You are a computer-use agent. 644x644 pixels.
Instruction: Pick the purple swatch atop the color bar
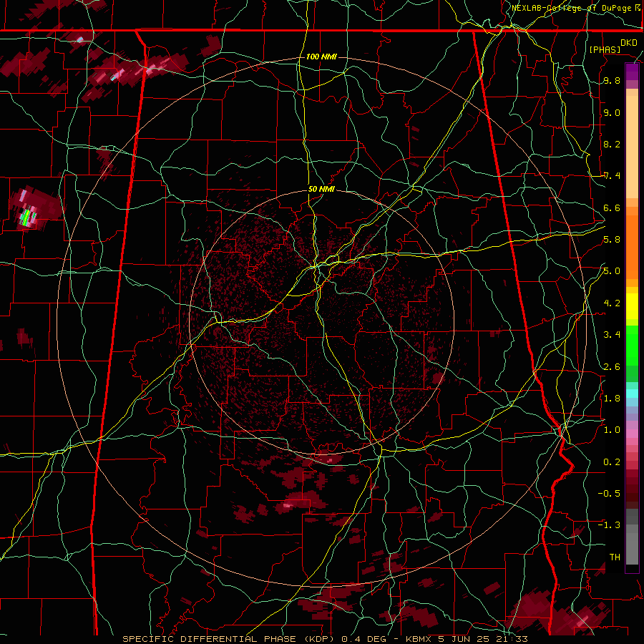click(x=632, y=72)
